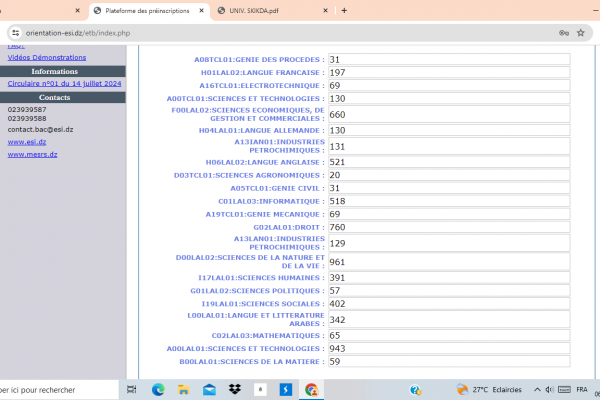Click the C01LAL03:INFORMATIQUE label
This screenshot has height=400, width=600.
coord(271,201)
